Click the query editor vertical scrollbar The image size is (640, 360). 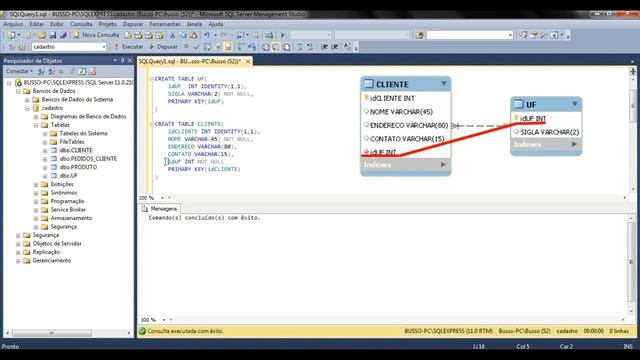point(633,105)
